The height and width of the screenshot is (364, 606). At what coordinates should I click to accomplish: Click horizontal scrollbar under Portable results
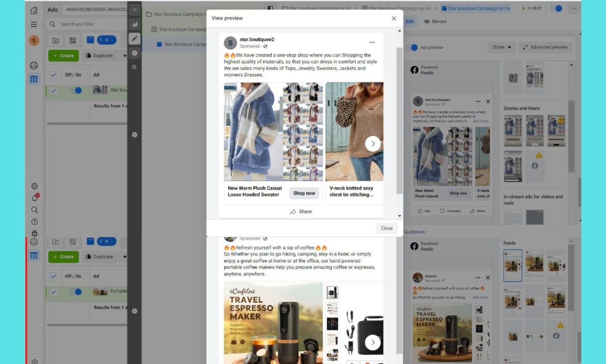click(x=87, y=325)
